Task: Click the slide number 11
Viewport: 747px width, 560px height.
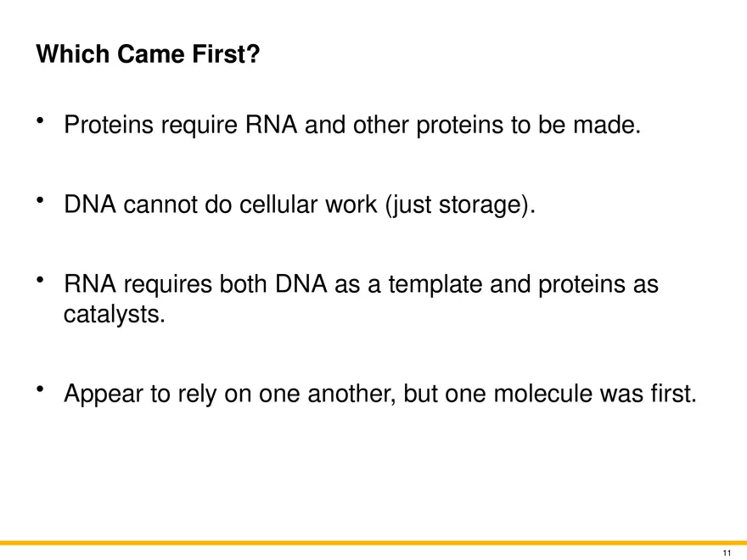Action: click(x=727, y=553)
